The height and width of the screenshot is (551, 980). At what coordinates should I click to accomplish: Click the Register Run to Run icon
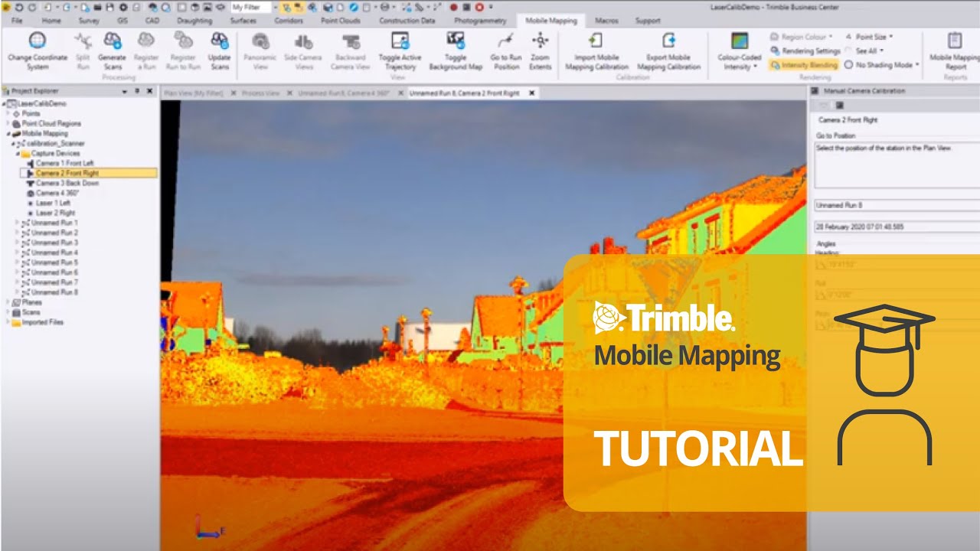coord(183,41)
